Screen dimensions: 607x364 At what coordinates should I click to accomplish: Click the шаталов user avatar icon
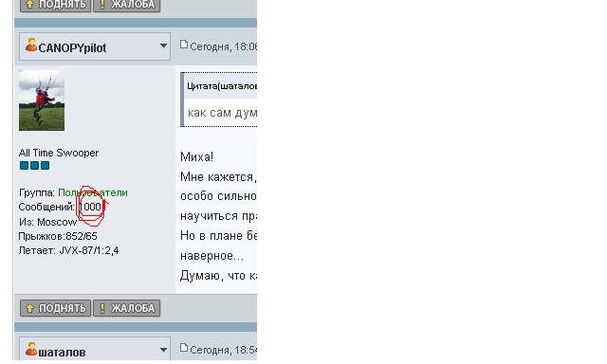click(x=31, y=349)
